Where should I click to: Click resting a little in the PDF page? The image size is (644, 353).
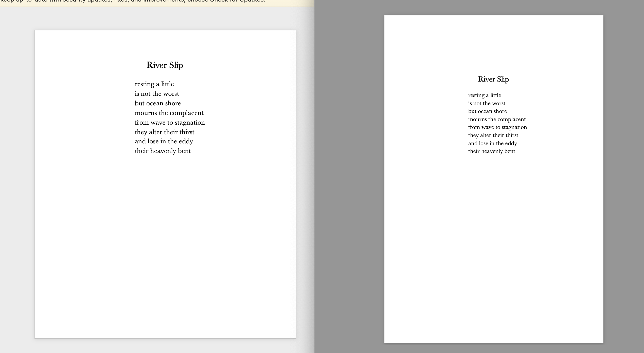(x=484, y=95)
